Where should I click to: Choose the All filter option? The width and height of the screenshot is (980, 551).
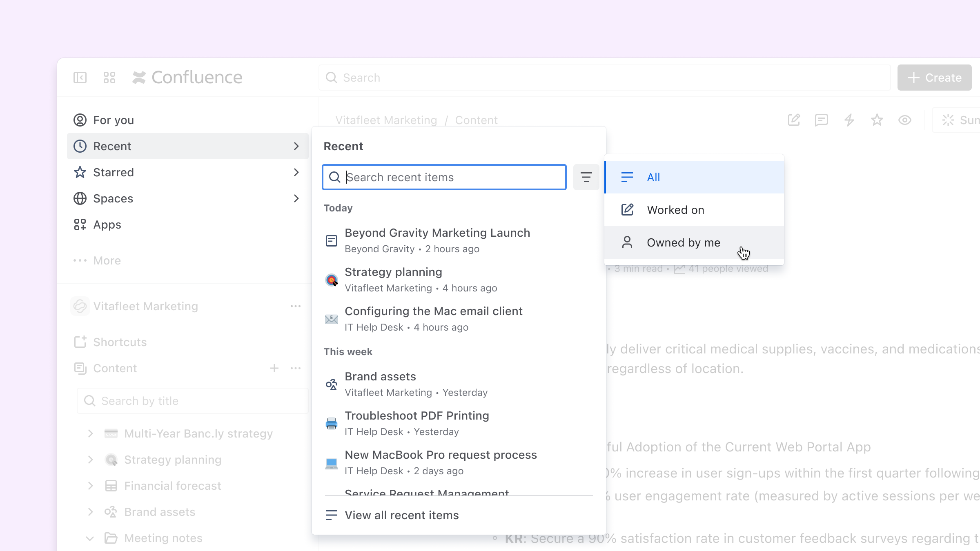pyautogui.click(x=694, y=177)
